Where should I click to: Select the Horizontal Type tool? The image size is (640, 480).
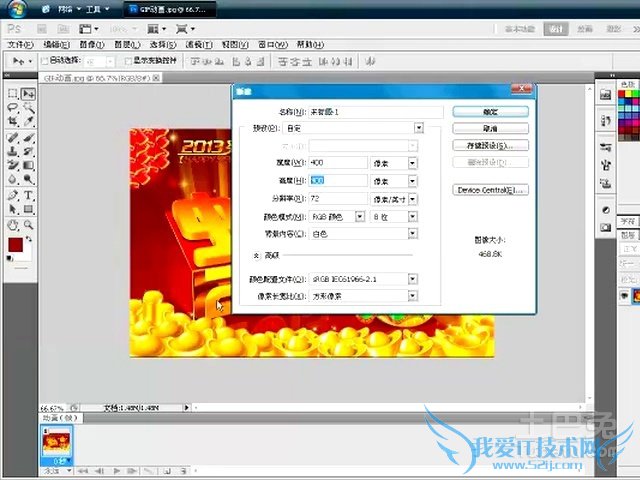28,195
